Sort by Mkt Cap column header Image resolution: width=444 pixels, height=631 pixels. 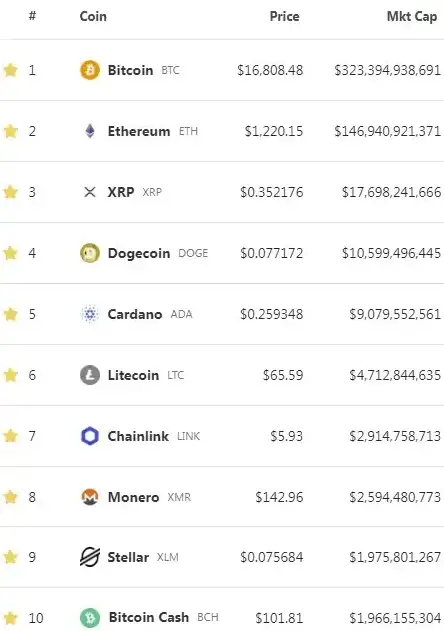click(x=412, y=16)
